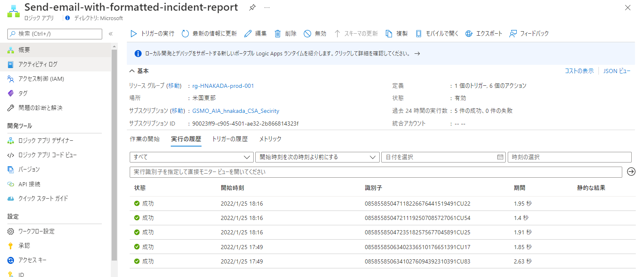
Task: Pin the Logic App to dashboard
Action: [x=252, y=7]
